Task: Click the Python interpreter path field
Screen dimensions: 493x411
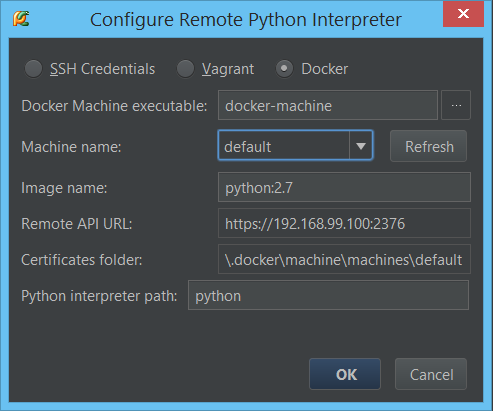Action: tap(328, 295)
